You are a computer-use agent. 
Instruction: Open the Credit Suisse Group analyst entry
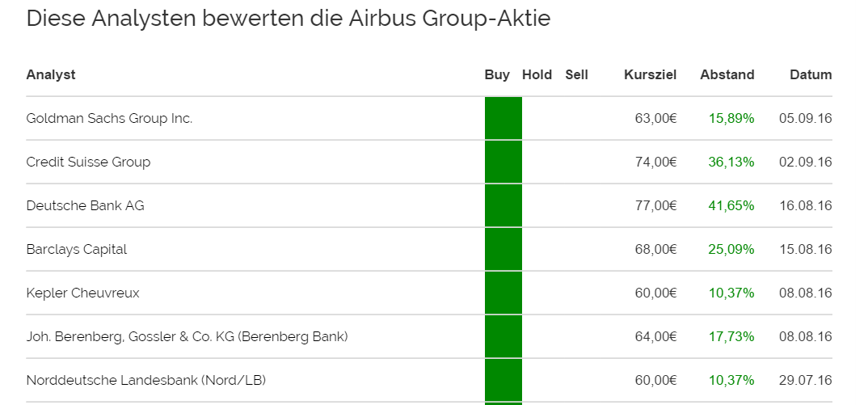coord(88,162)
